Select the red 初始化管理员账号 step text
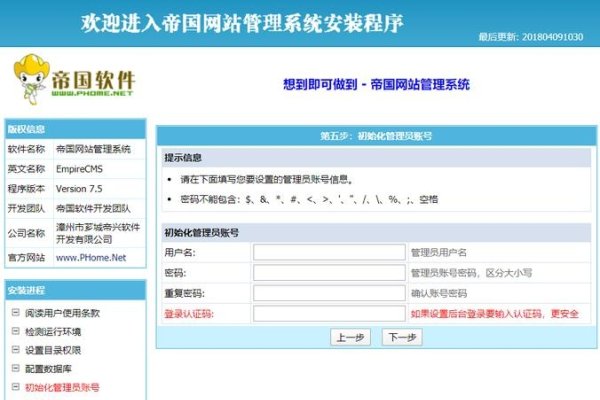Viewport: 600px width, 400px height. (x=62, y=387)
